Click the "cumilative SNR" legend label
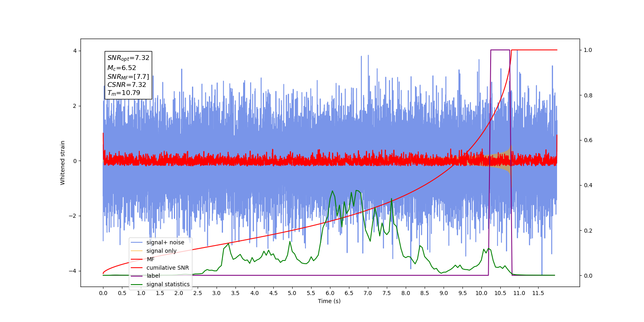This screenshot has width=644, height=322. [x=167, y=268]
